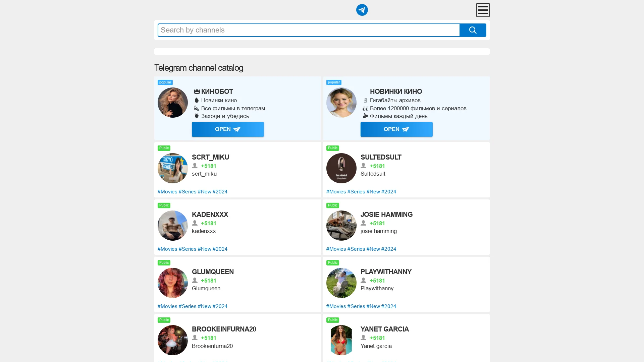The width and height of the screenshot is (644, 362).
Task: Open the SCRT_MIKU channel title
Action: pyautogui.click(x=210, y=157)
